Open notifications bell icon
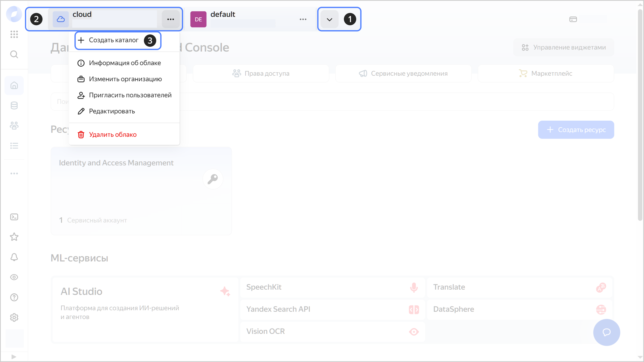 14,257
